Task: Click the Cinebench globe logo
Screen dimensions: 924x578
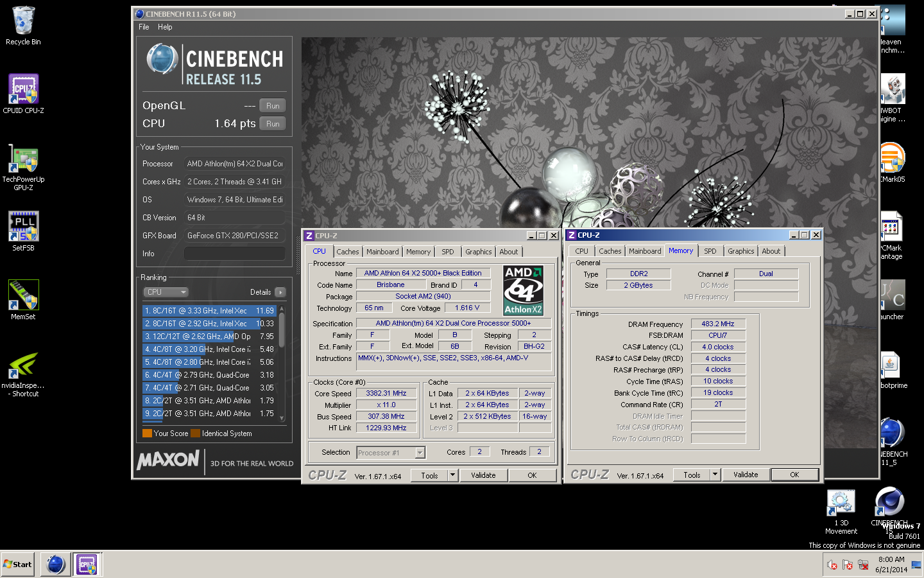Action: coord(162,58)
